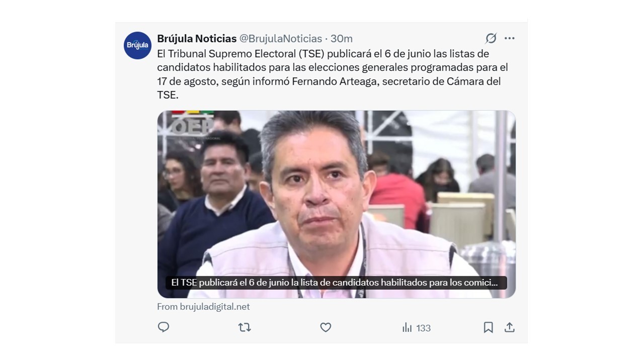This screenshot has width=644, height=362.
Task: Open the Brújula Noticias display name
Action: point(197,39)
